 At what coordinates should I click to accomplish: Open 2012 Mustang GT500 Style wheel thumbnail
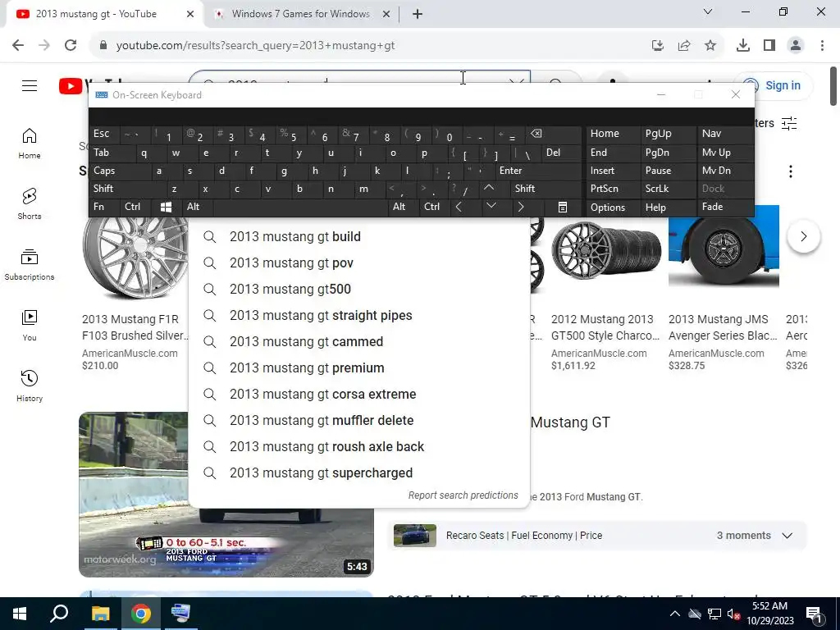(x=606, y=249)
